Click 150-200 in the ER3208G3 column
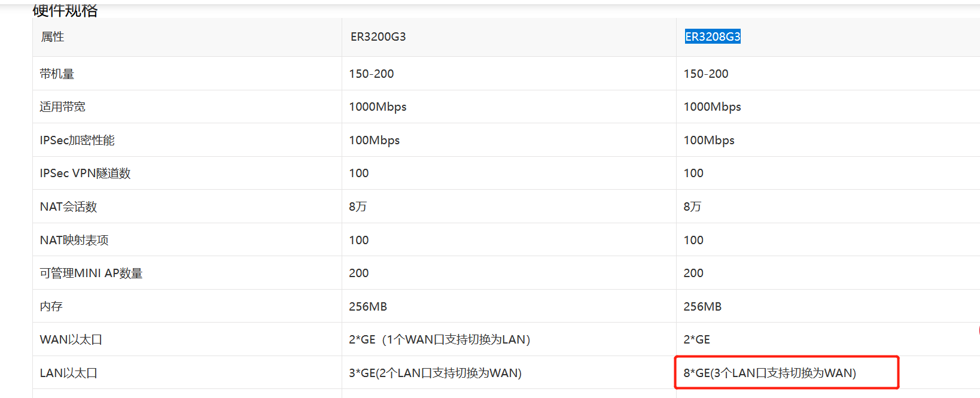This screenshot has height=398, width=980. tap(706, 74)
